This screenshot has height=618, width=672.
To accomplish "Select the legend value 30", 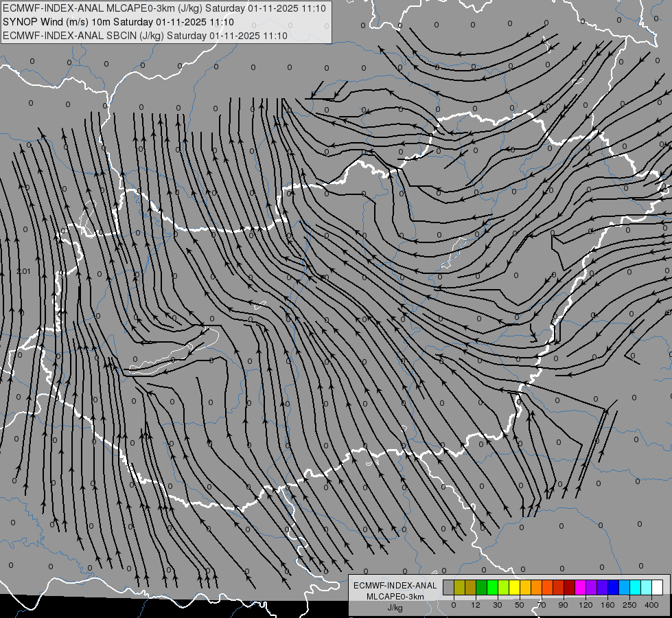I will [498, 605].
